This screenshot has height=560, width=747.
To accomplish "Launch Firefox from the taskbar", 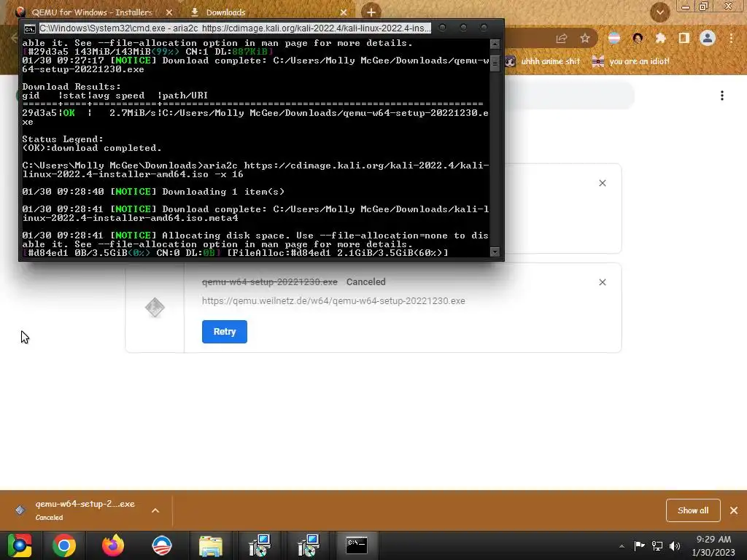I will pos(113,545).
